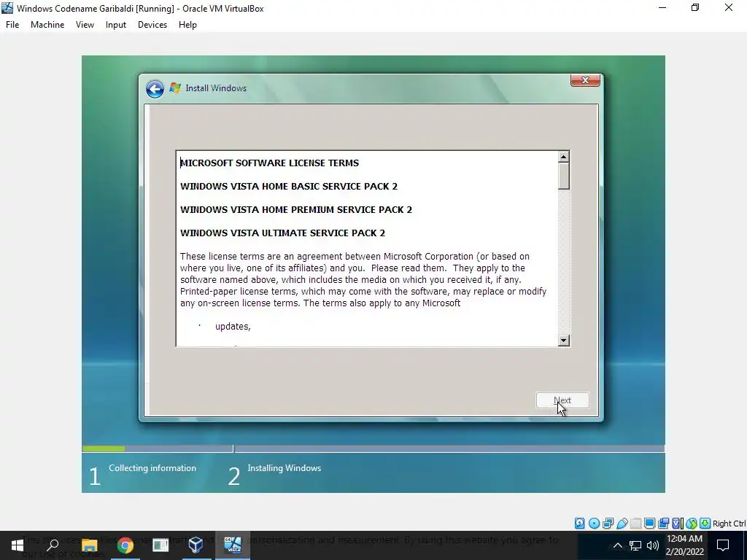Screen dimensions: 747x560
Task: Click the WINDOWS VISTA ULTIMATE line
Action: tap(282, 233)
